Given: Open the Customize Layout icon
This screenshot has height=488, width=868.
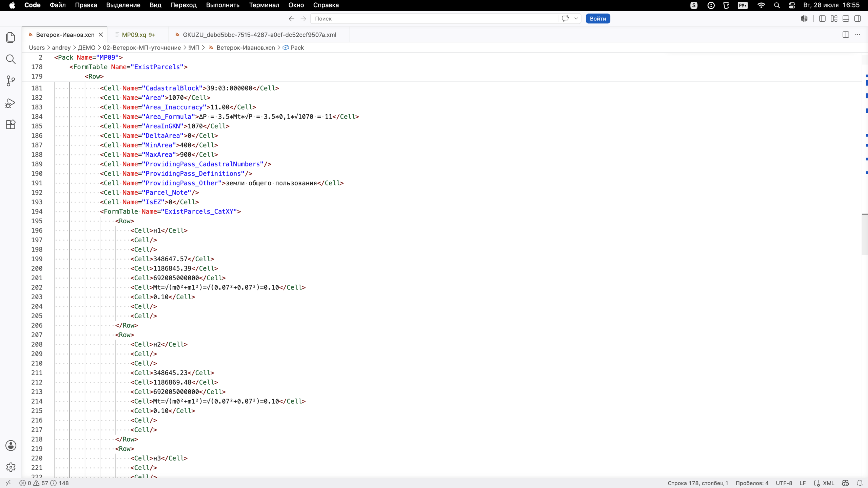Looking at the screenshot, I should tap(834, 19).
